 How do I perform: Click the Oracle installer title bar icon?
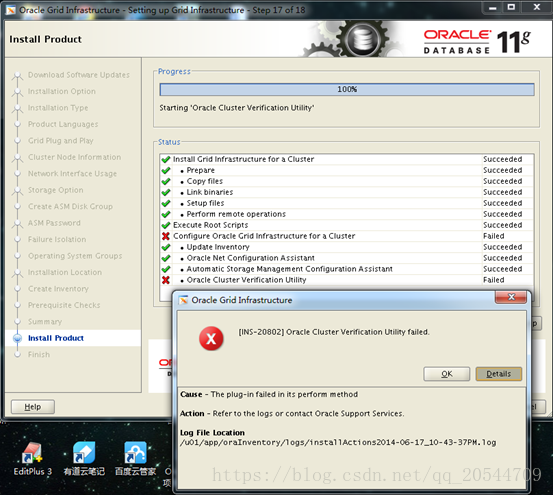[x=11, y=10]
